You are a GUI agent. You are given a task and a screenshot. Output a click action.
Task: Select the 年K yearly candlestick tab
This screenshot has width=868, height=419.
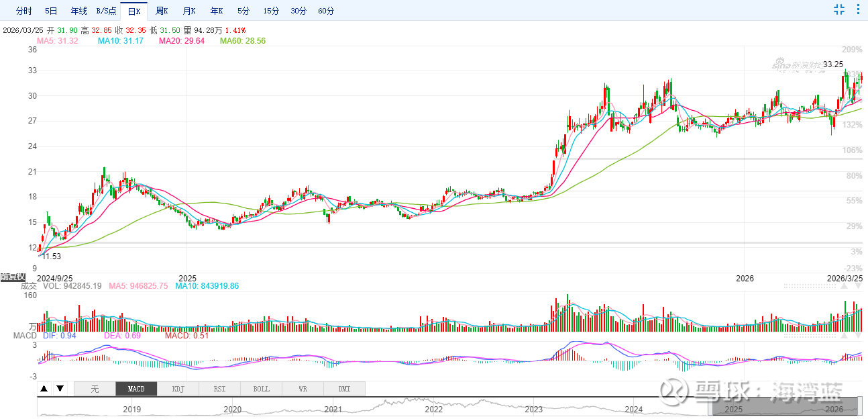[216, 11]
